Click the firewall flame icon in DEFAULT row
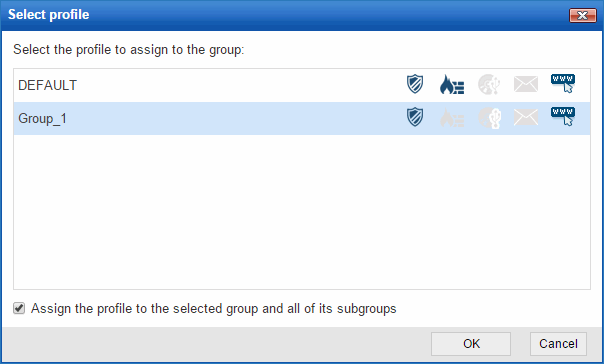604x364 pixels. [x=452, y=84]
